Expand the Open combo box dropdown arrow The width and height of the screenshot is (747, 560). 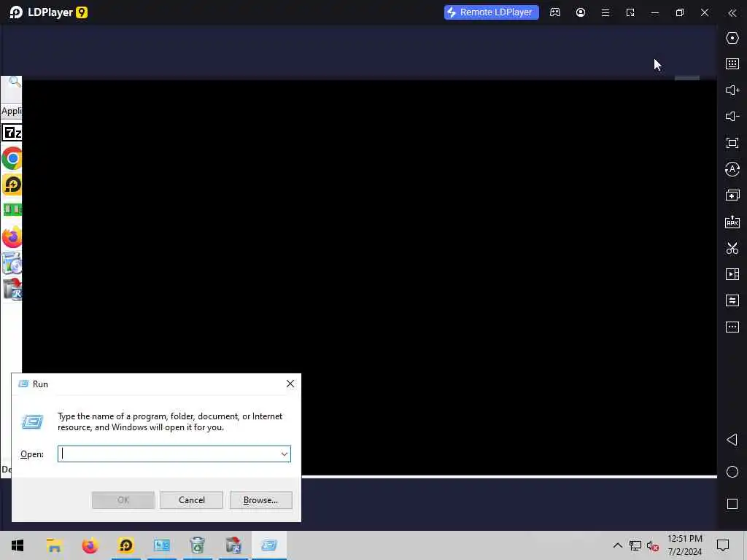(285, 454)
